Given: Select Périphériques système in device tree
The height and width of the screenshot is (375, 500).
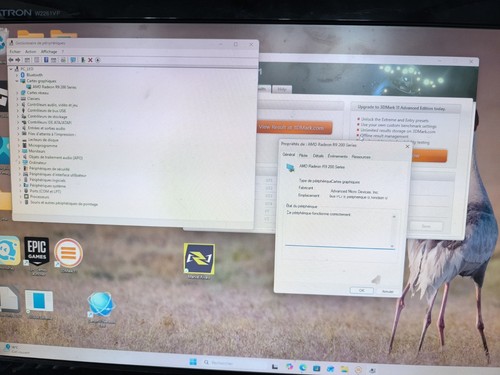Looking at the screenshot, I should click(48, 186).
